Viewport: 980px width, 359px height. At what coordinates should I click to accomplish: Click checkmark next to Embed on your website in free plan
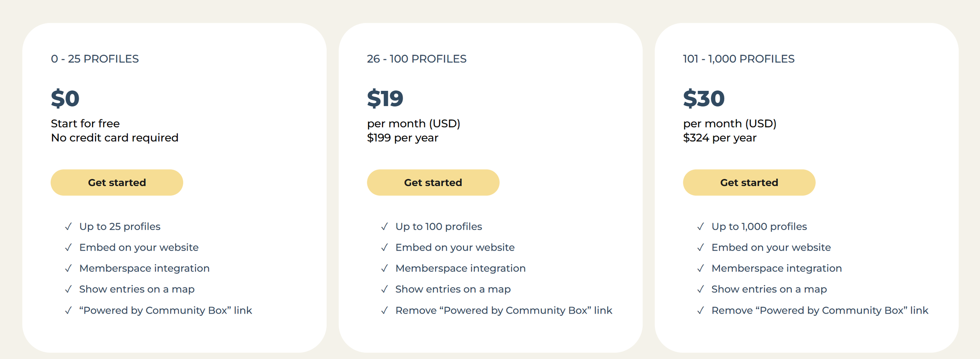(69, 247)
